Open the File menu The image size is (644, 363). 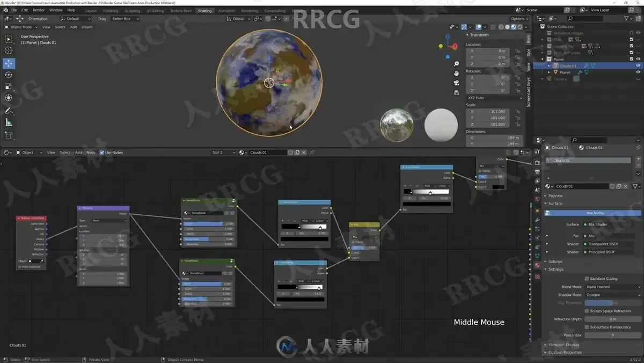coord(13,10)
